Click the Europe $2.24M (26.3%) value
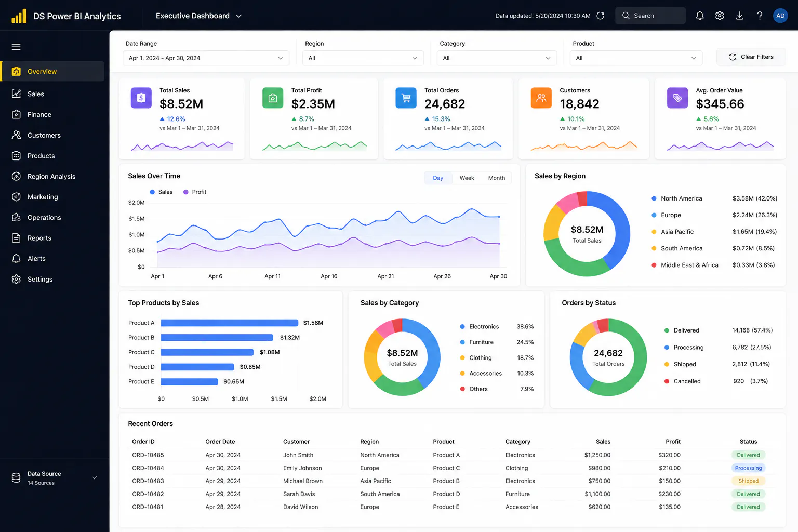 point(755,215)
